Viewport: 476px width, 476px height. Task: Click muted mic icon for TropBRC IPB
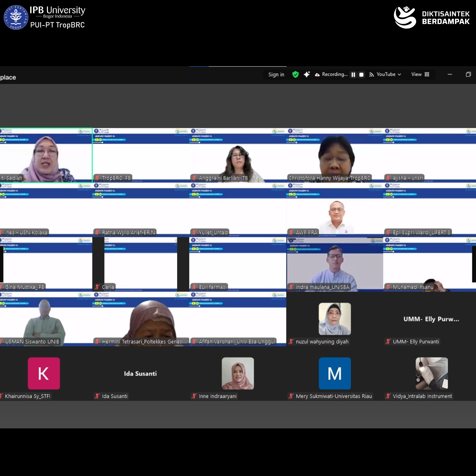pos(97,178)
